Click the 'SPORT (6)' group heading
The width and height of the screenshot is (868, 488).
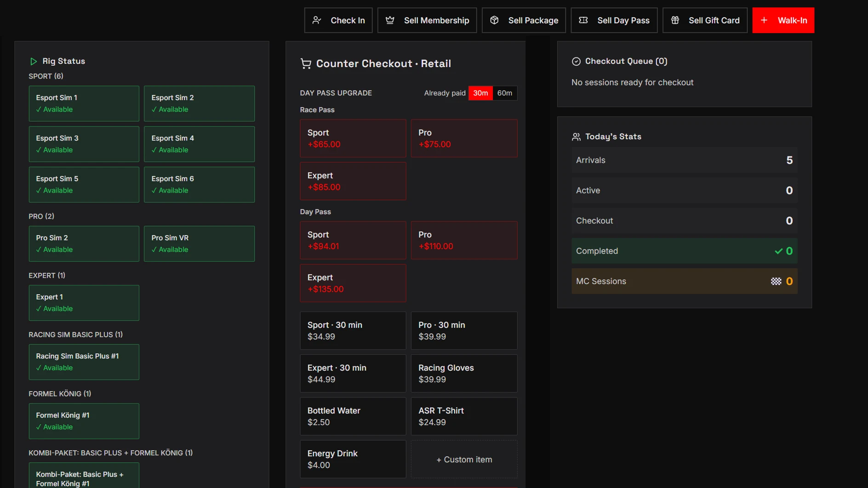click(46, 76)
